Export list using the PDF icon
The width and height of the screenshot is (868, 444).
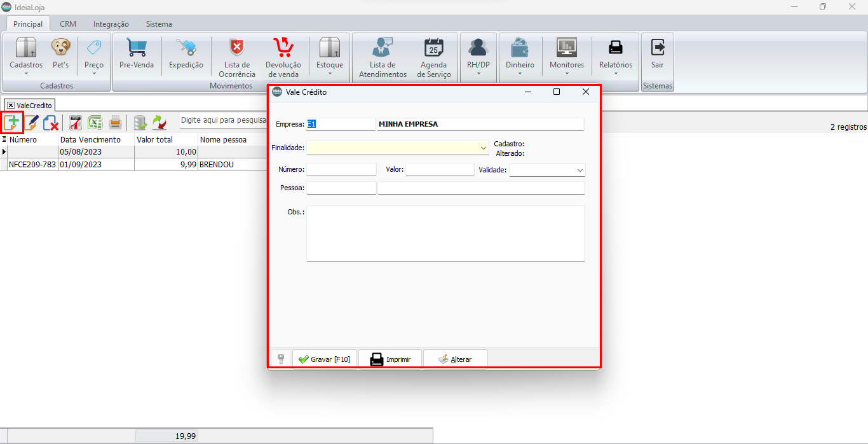click(76, 122)
